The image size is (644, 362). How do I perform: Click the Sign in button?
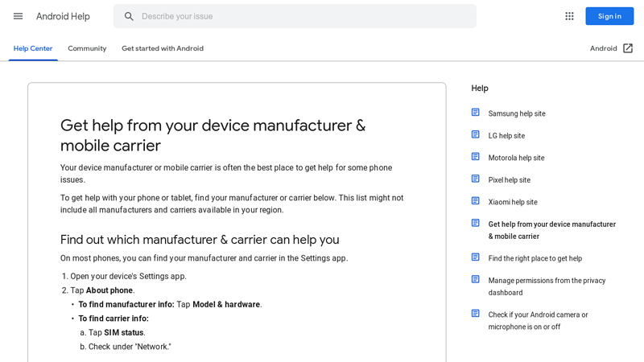[x=609, y=16]
